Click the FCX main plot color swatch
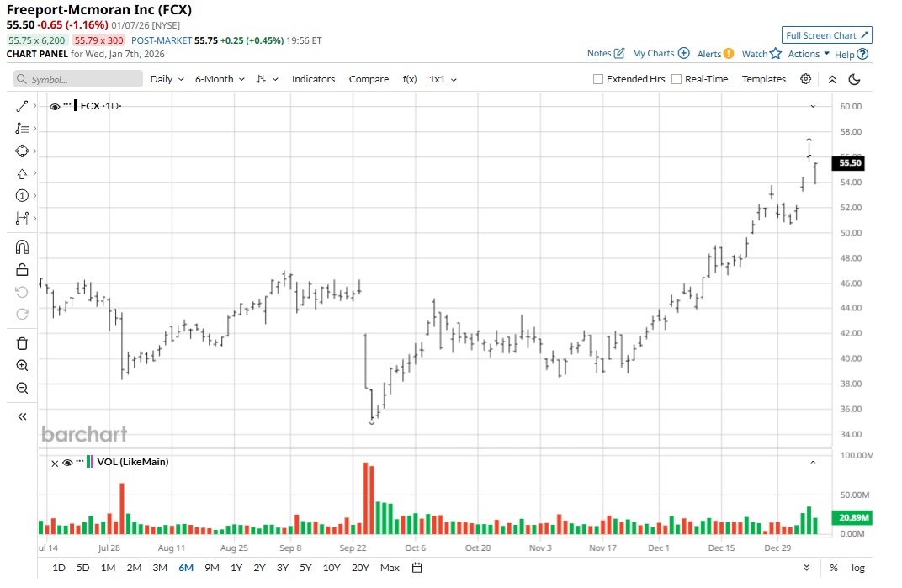Viewport: 902px width, 588px height. tap(76, 106)
